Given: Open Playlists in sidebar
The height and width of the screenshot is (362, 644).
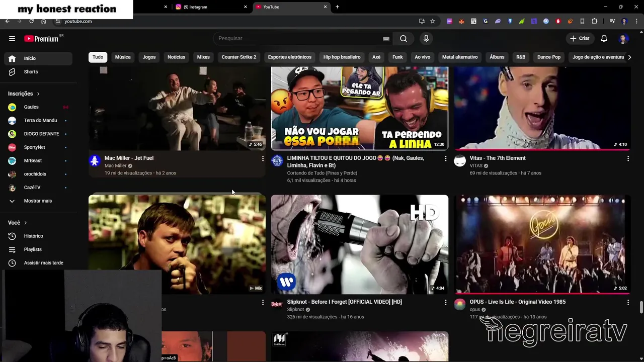Looking at the screenshot, I should click(38, 249).
